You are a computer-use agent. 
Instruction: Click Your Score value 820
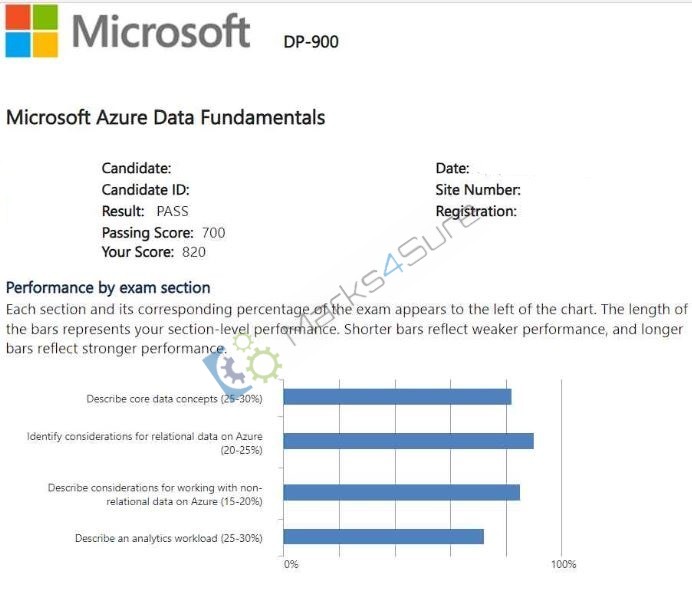[x=194, y=252]
